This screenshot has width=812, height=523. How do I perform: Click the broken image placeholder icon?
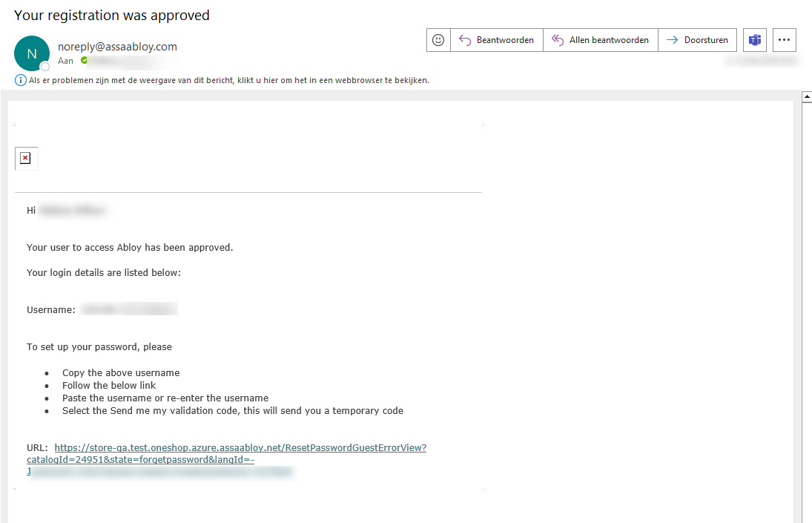tap(25, 158)
